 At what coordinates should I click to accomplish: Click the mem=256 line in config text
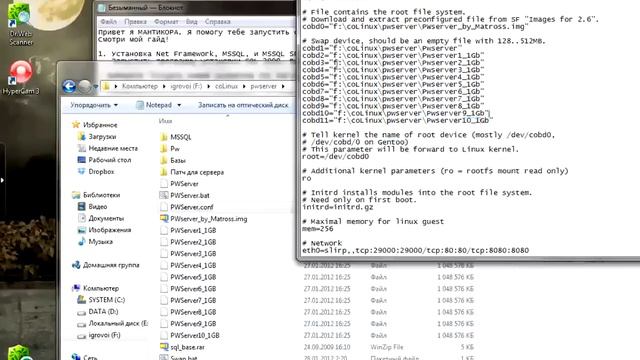318,229
